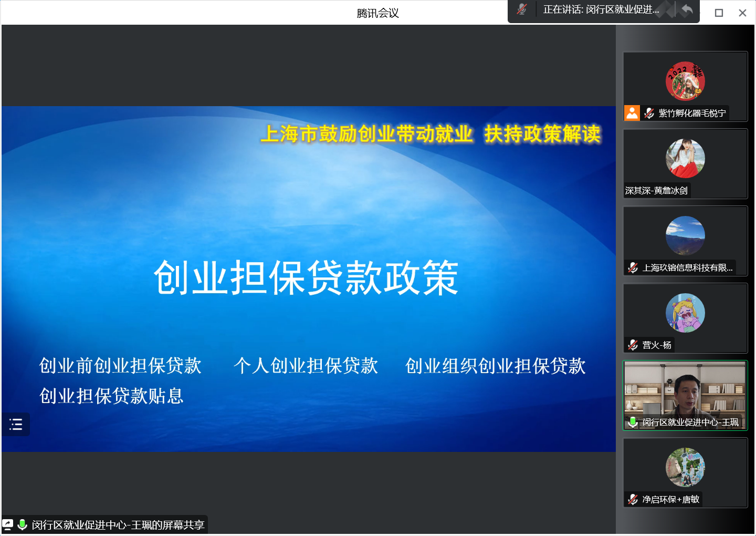The width and height of the screenshot is (756, 536).
Task: Click muted mic icon beside 紫竹孵化器毛悦宁
Action: tap(649, 113)
